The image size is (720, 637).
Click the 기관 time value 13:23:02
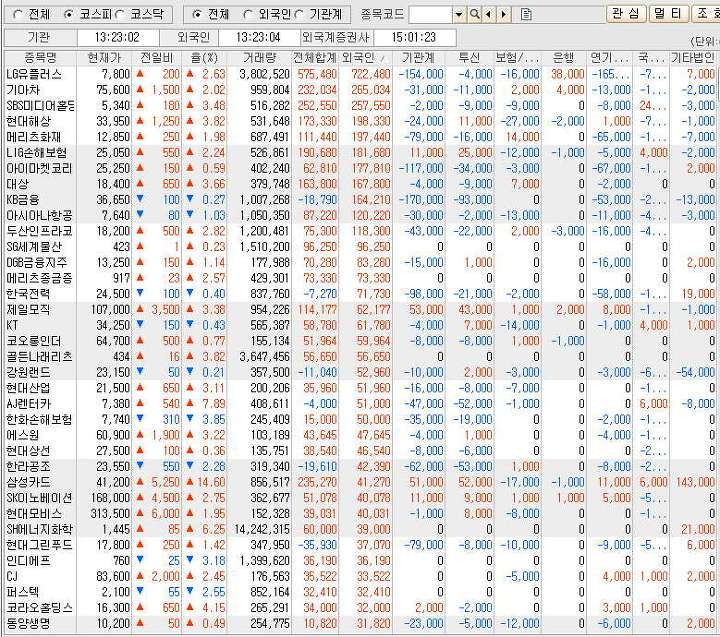tap(117, 37)
